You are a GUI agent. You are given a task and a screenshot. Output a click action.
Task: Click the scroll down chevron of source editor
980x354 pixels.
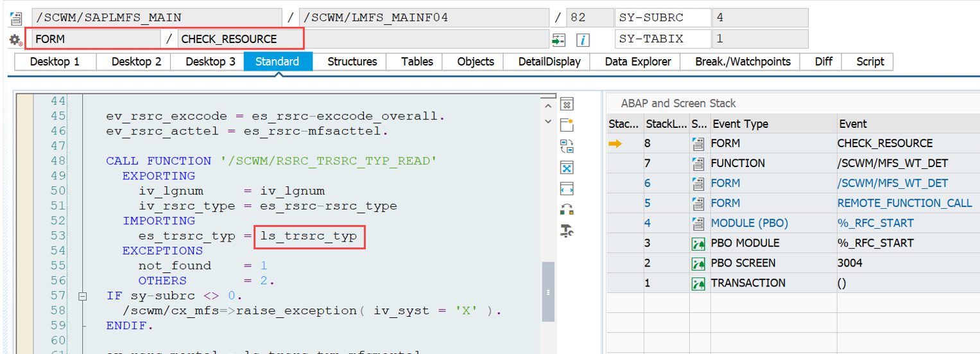click(x=548, y=121)
